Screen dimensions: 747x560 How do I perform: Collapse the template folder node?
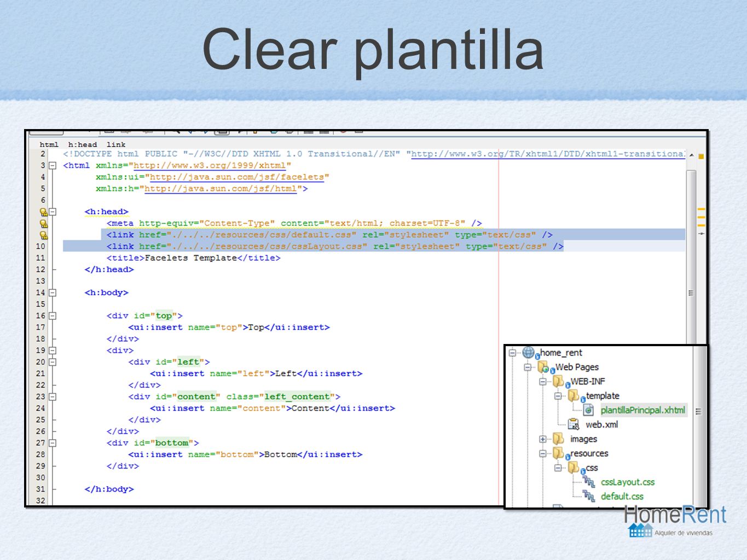point(558,396)
